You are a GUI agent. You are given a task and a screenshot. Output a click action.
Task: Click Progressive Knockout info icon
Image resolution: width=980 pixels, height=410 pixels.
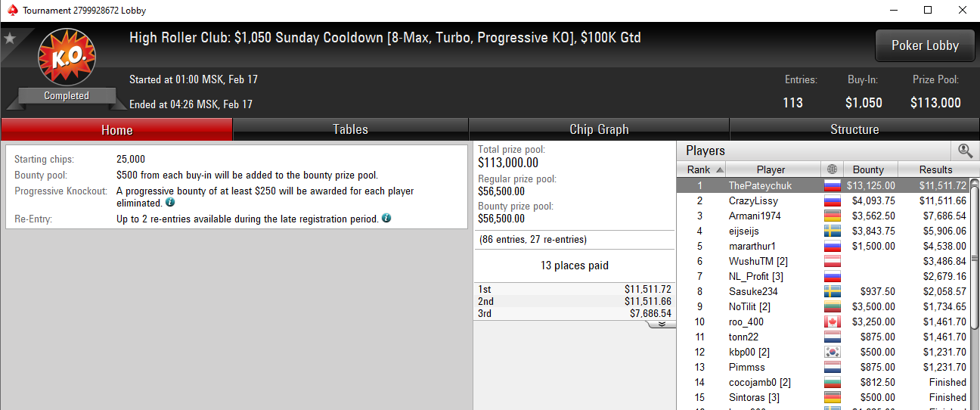coord(170,203)
